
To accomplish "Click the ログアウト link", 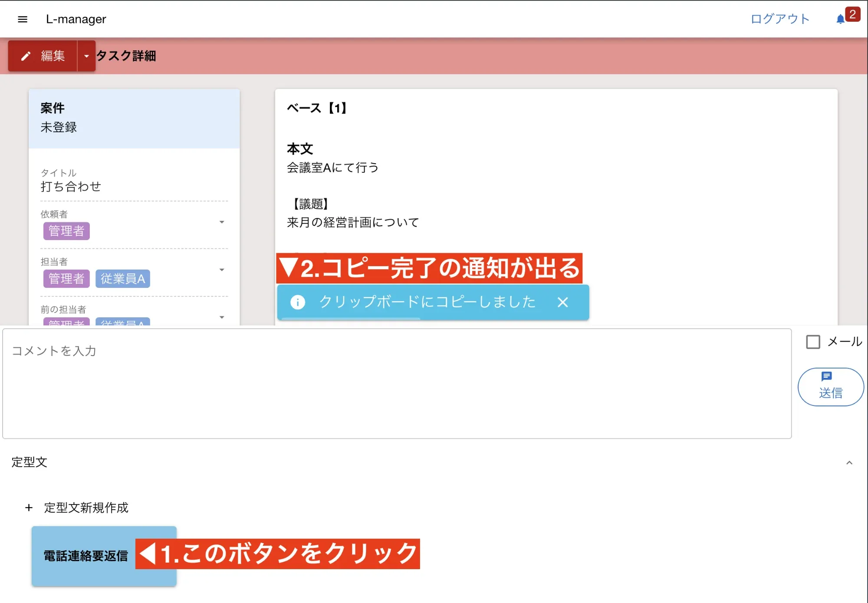I will click(x=780, y=19).
